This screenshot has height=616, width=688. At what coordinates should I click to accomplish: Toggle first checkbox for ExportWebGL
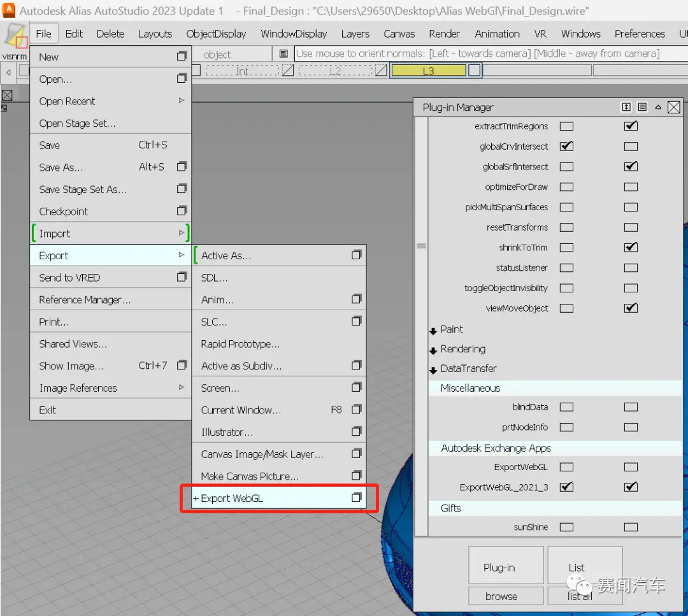click(x=566, y=467)
